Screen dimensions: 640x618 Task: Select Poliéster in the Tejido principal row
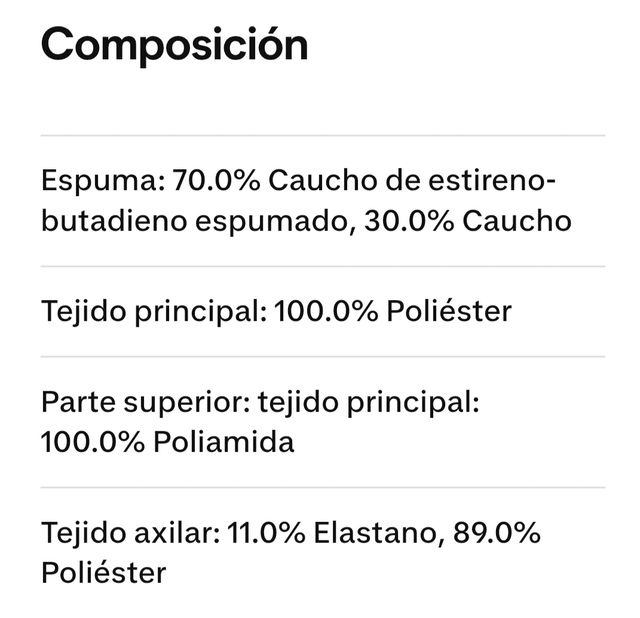coord(455,311)
